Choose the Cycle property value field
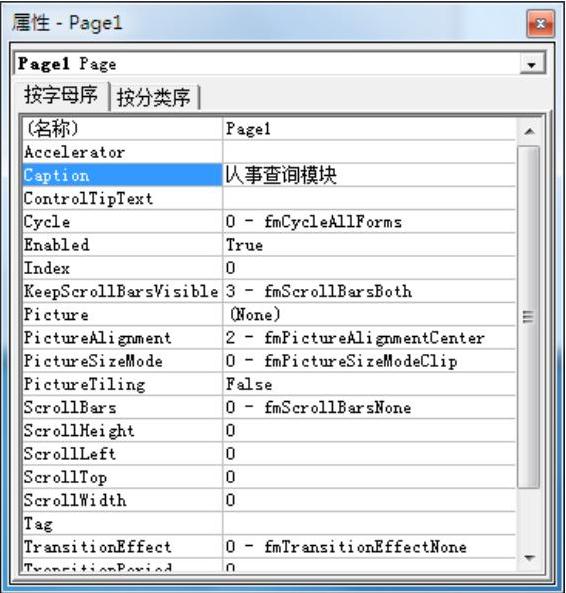This screenshot has width=566, height=593. tap(369, 222)
